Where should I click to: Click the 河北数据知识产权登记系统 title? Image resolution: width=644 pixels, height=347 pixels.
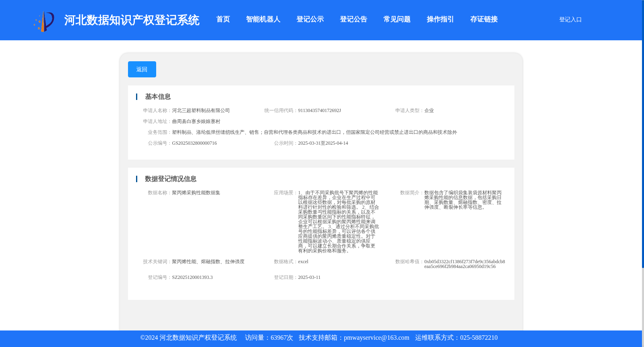[132, 20]
